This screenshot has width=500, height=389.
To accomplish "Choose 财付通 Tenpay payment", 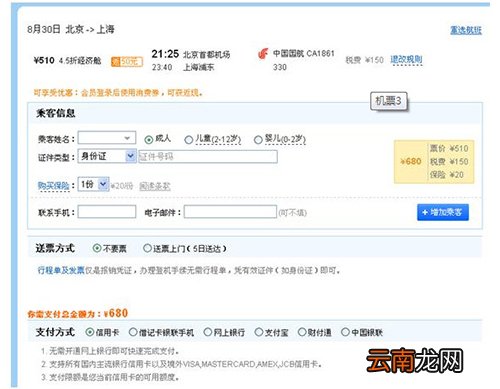I will (x=302, y=332).
